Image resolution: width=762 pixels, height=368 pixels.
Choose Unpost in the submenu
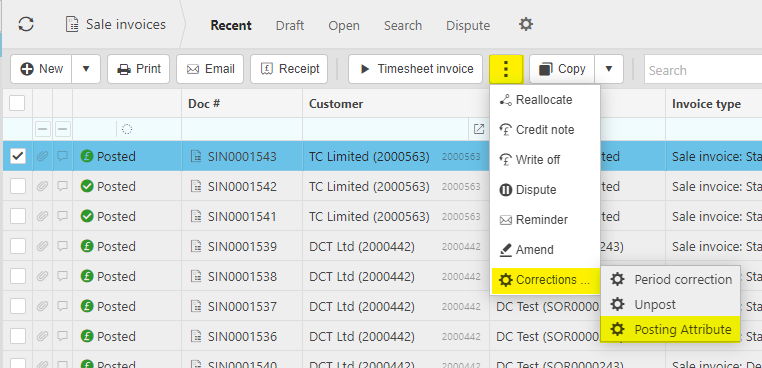[x=671, y=304]
